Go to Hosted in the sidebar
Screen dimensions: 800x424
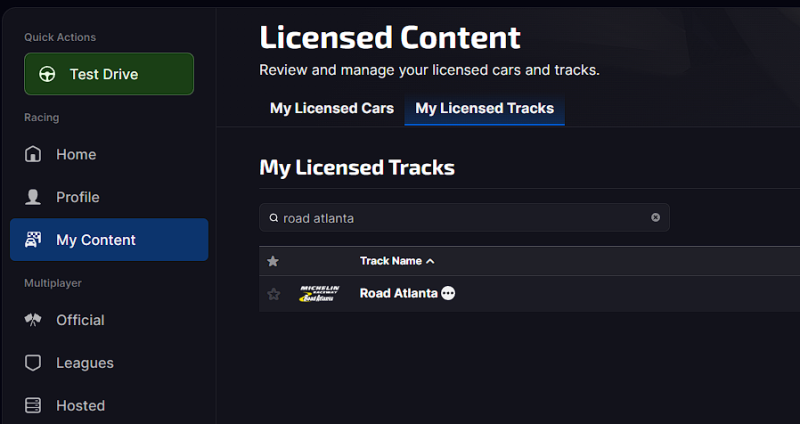80,406
